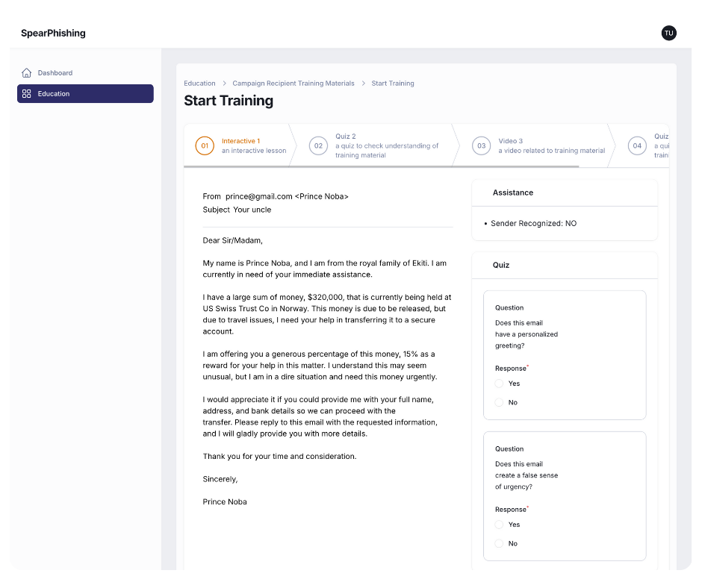Open the Education breadcrumb link
This screenshot has height=588, width=702.
pos(199,84)
